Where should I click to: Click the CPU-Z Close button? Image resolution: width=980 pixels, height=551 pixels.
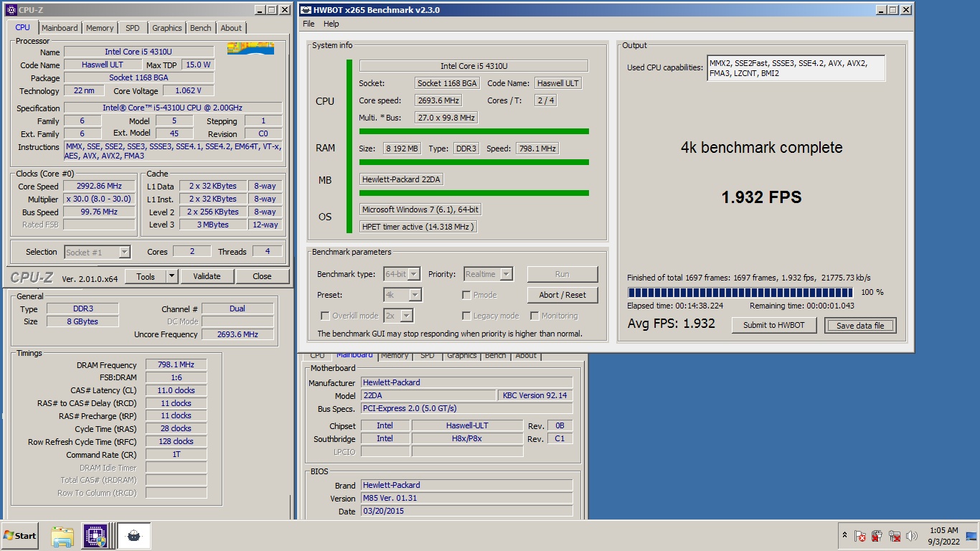coord(262,276)
